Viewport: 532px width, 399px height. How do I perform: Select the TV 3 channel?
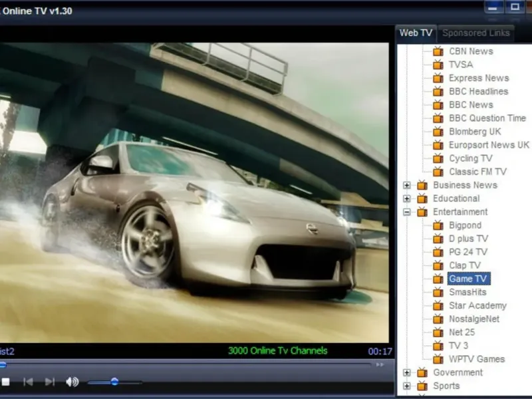[x=458, y=346]
